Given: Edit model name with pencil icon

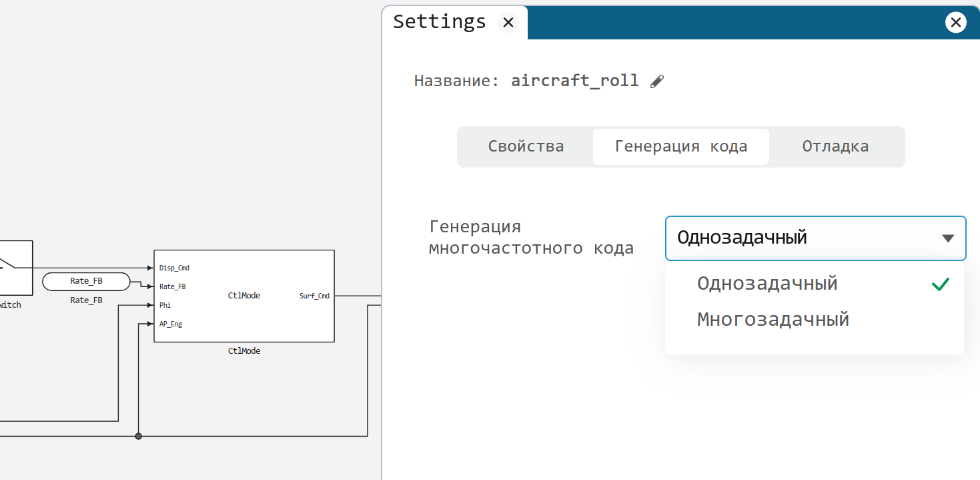Looking at the screenshot, I should (x=657, y=81).
